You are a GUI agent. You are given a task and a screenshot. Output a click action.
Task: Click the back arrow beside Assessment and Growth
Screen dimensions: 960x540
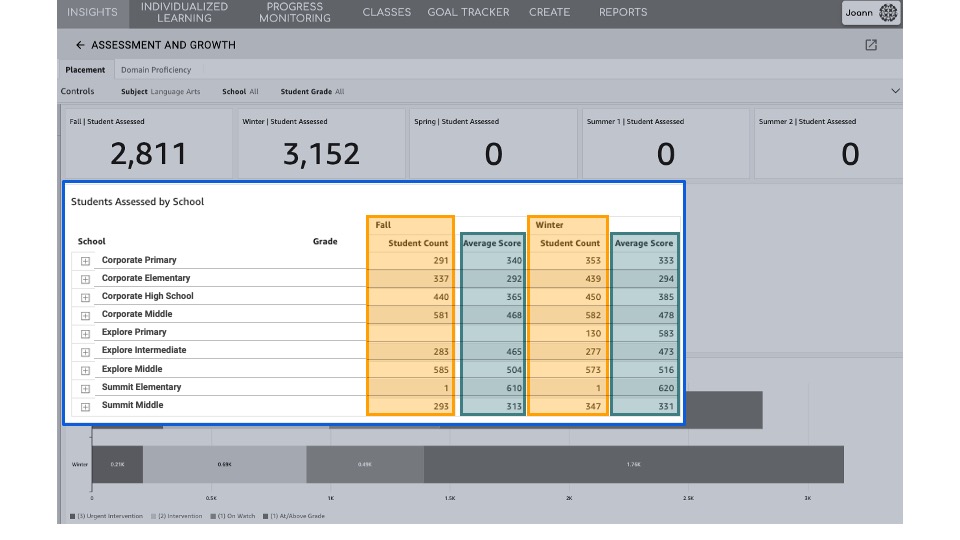[x=80, y=45]
